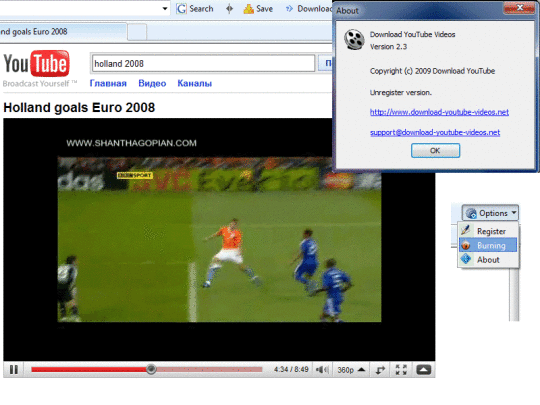The width and height of the screenshot is (540, 405).
Task: Click the film reel icon in About dialog
Action: (354, 39)
